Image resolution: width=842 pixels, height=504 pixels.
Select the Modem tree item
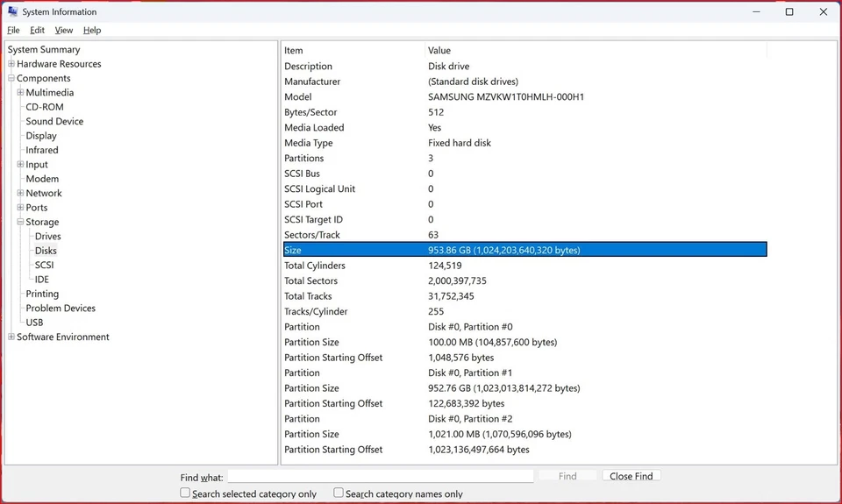tap(42, 179)
